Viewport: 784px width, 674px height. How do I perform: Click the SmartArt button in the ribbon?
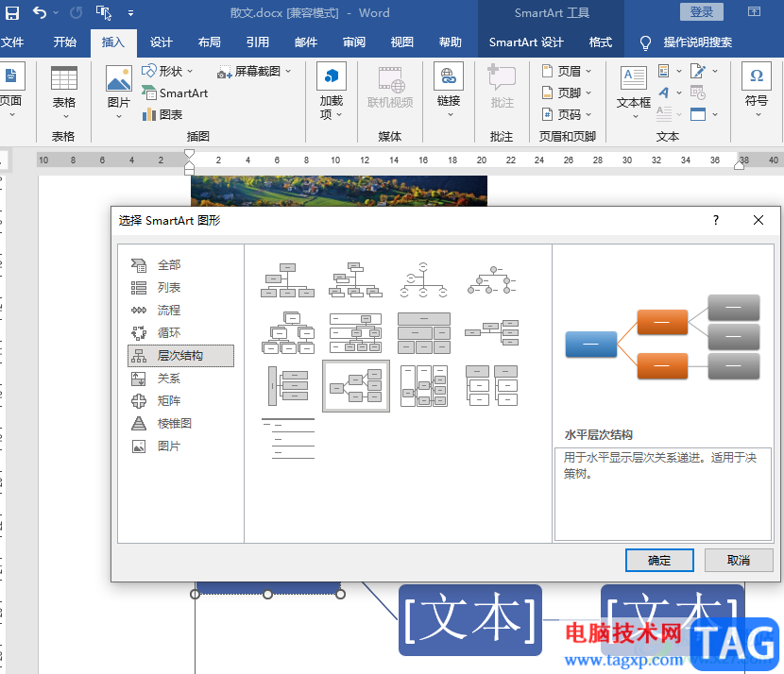pos(175,93)
